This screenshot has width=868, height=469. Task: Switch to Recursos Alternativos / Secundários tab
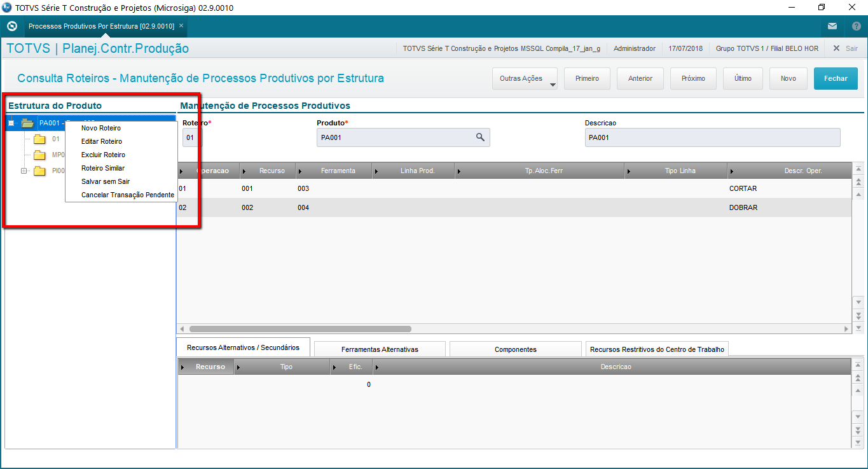tap(243, 347)
